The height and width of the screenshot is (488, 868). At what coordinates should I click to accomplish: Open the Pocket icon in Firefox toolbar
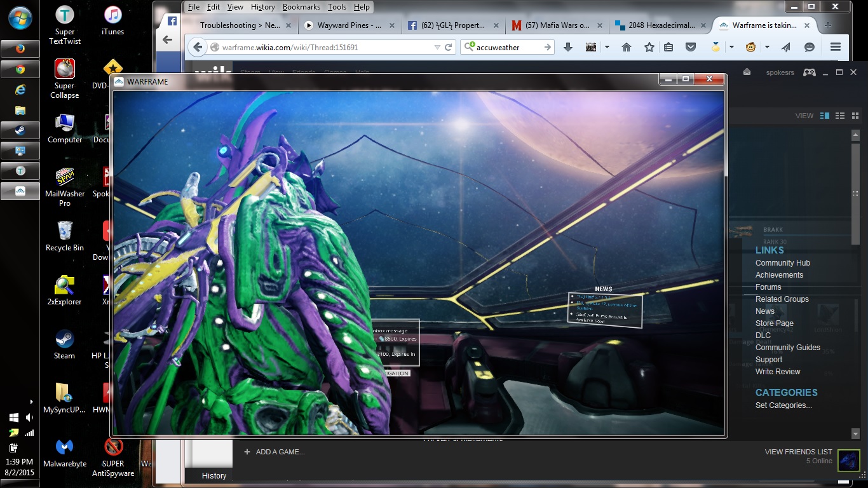point(690,47)
